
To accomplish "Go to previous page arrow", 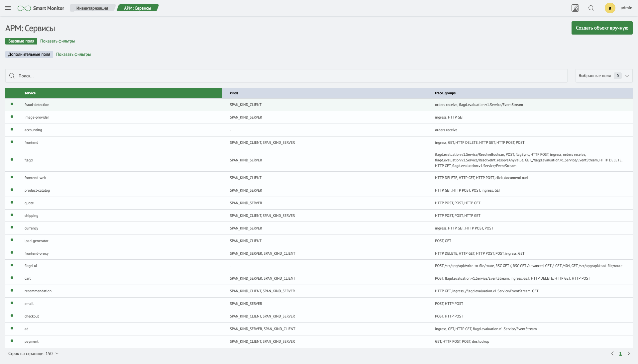I will (612, 353).
